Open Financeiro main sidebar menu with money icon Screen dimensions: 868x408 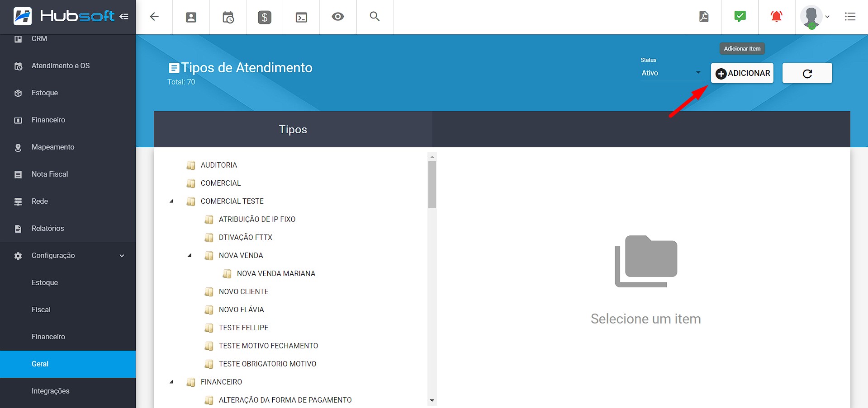click(x=68, y=120)
